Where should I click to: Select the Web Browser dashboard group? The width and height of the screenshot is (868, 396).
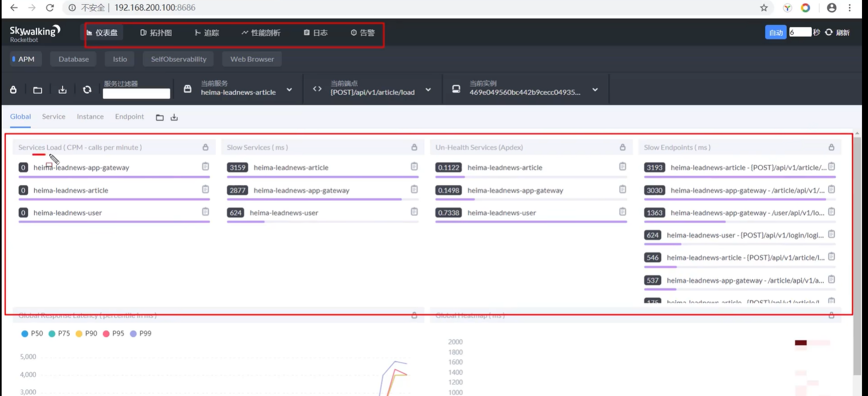(x=252, y=59)
